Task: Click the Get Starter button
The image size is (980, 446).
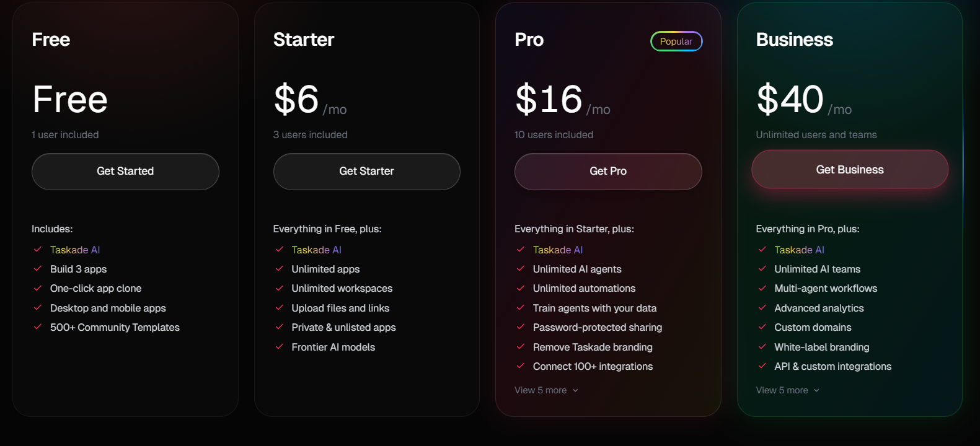Action: [x=366, y=172]
